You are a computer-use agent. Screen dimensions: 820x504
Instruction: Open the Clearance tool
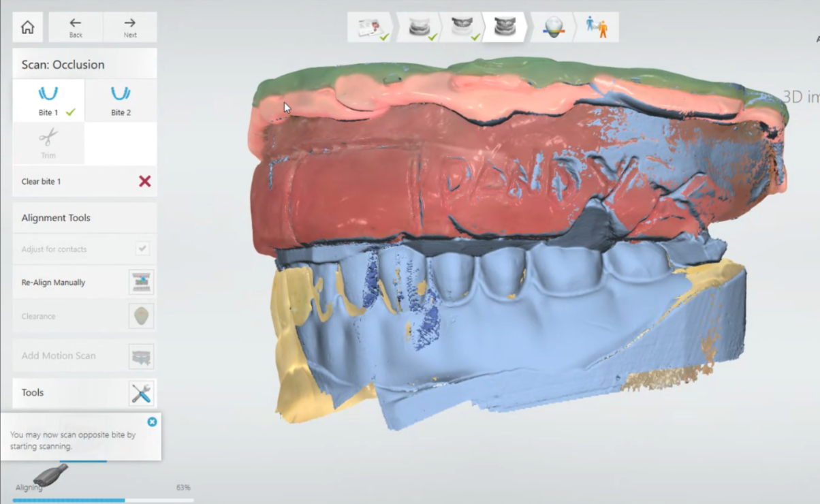pyautogui.click(x=142, y=316)
